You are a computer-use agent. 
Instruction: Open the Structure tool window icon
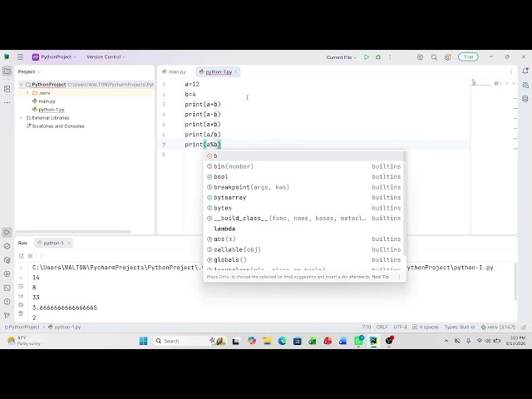(x=7, y=89)
